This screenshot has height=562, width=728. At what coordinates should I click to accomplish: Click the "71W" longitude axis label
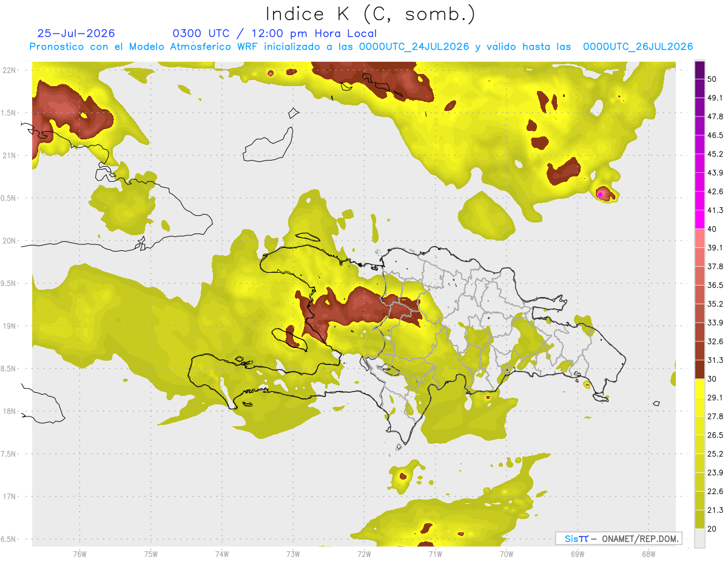435,554
